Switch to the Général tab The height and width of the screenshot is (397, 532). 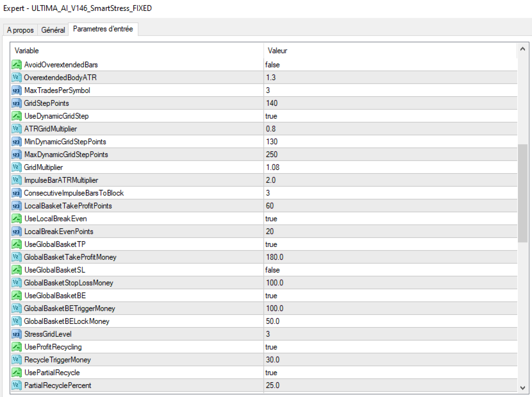click(53, 30)
